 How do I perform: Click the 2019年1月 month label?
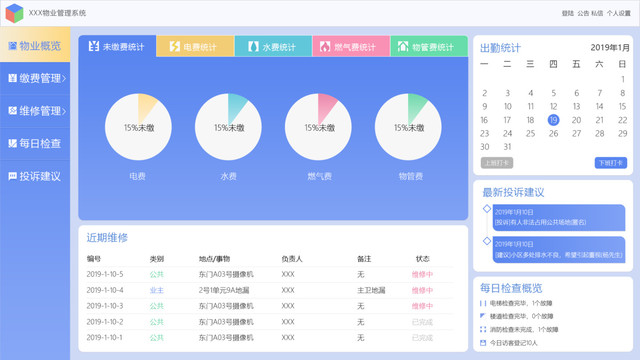[610, 48]
